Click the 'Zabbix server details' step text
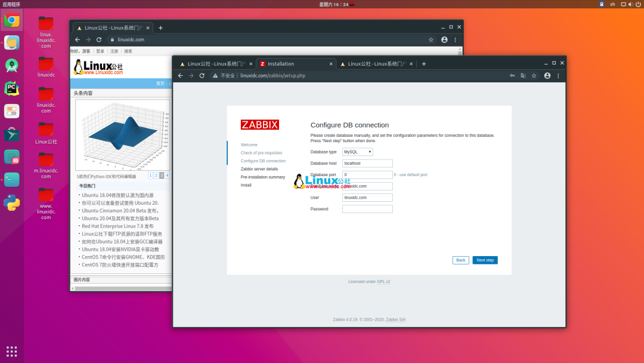Screen dimensions: 644x363 point(259,169)
